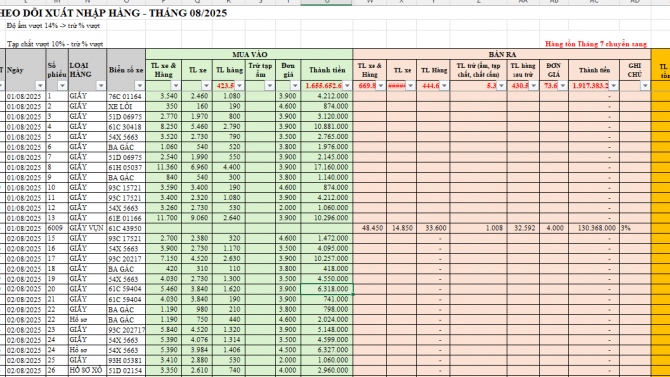This screenshot has height=377, width=670.
Task: Select 'Hàng tồn Tháng 7 chuyển sang' text
Action: pyautogui.click(x=596, y=44)
